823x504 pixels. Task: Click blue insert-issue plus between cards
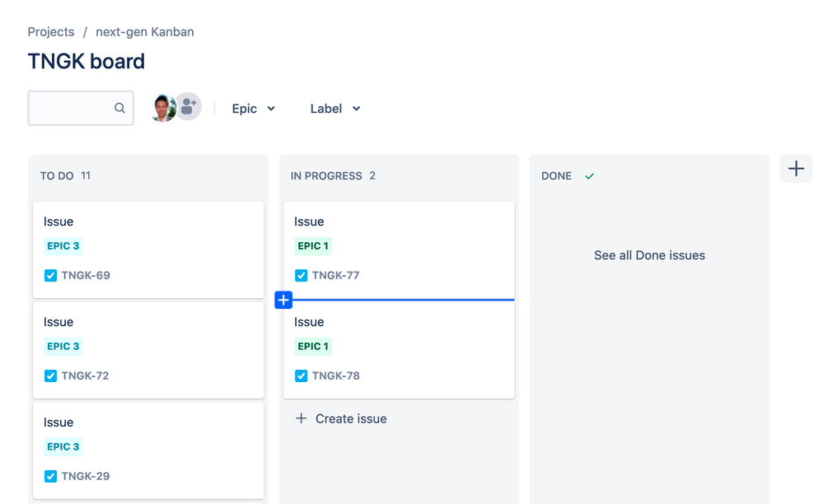click(x=283, y=300)
